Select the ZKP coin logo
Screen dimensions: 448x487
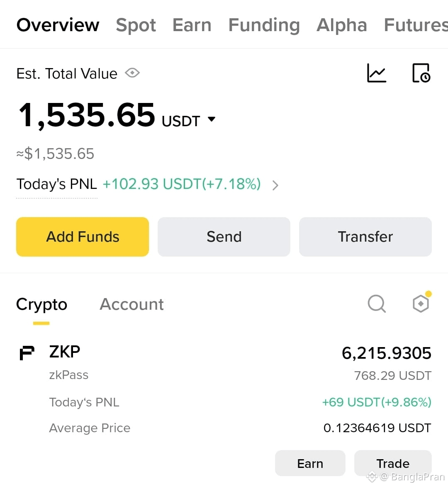[x=27, y=353]
